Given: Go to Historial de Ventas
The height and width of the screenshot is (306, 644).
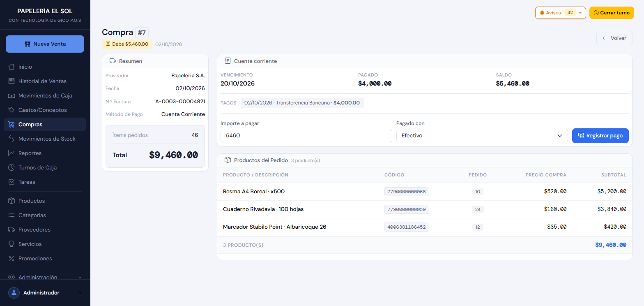Looking at the screenshot, I should click(45, 81).
